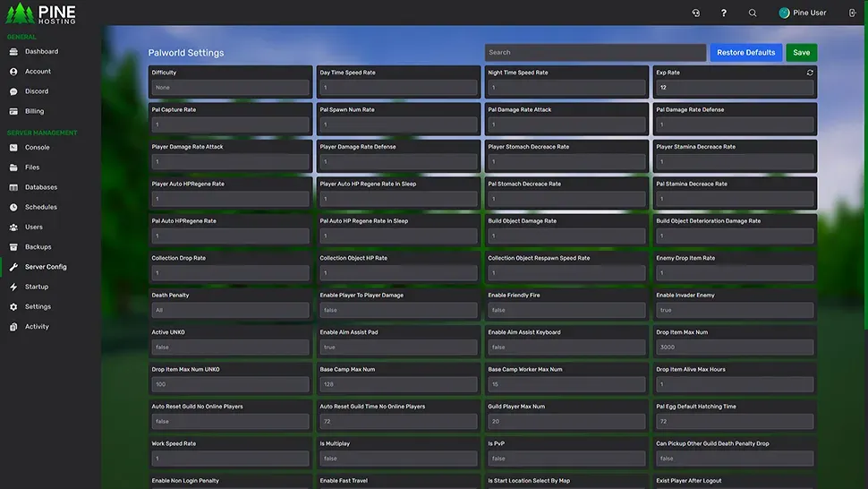Click the green Save button
The width and height of the screenshot is (868, 489).
click(x=801, y=53)
